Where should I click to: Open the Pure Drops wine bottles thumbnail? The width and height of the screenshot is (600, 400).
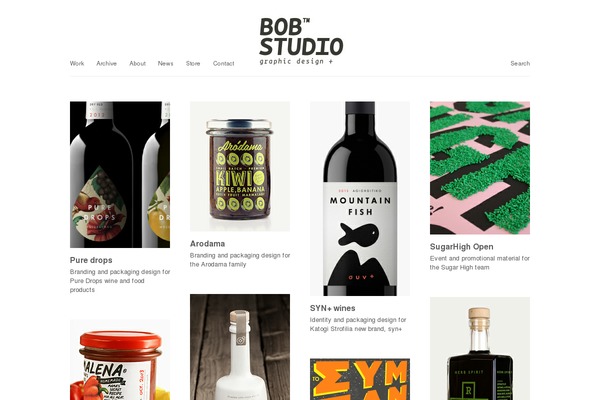point(120,175)
